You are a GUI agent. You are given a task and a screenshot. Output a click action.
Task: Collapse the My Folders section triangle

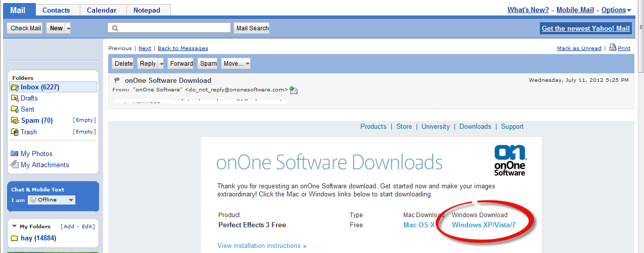(14, 227)
